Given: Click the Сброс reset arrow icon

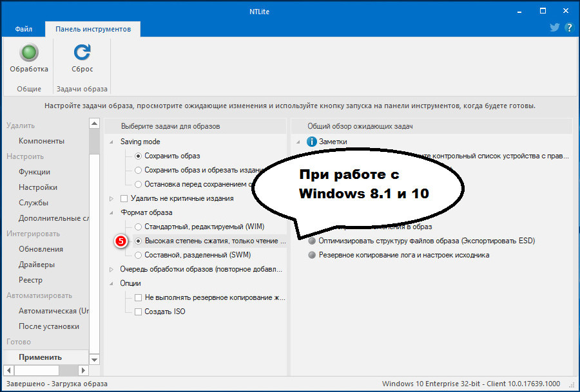Looking at the screenshot, I should [x=82, y=52].
